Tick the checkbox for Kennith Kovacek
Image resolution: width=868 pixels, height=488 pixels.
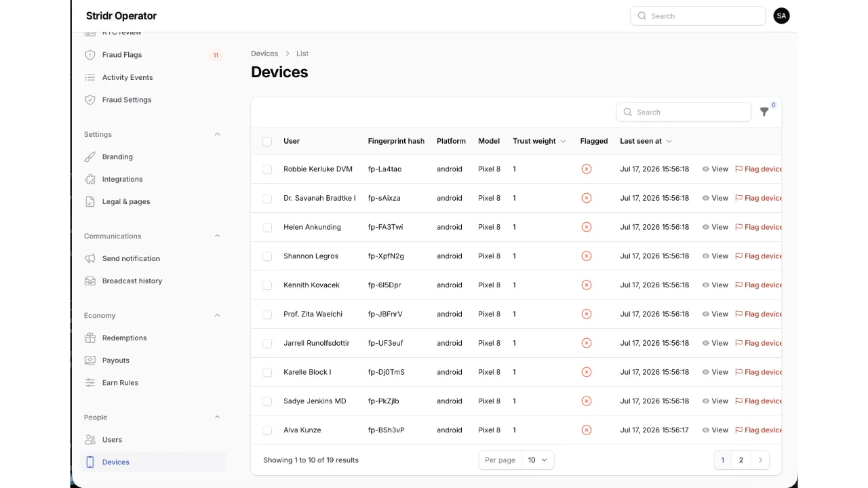267,285
